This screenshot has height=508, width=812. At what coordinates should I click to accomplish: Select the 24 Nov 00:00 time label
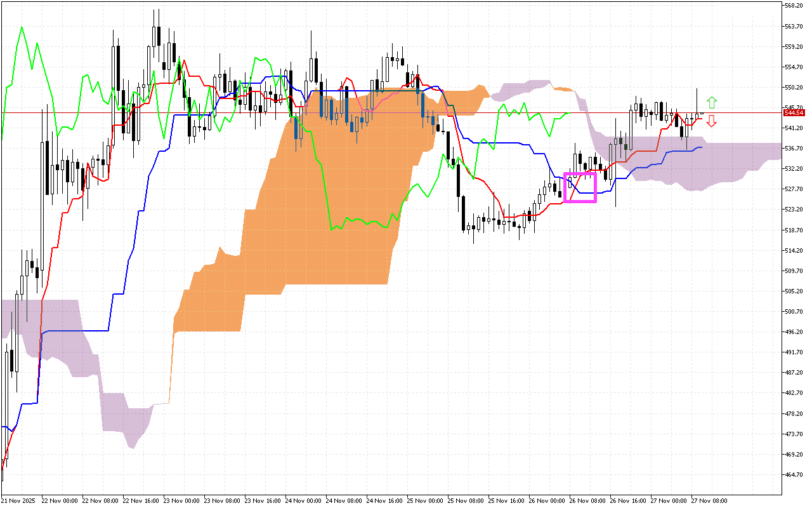[304, 500]
